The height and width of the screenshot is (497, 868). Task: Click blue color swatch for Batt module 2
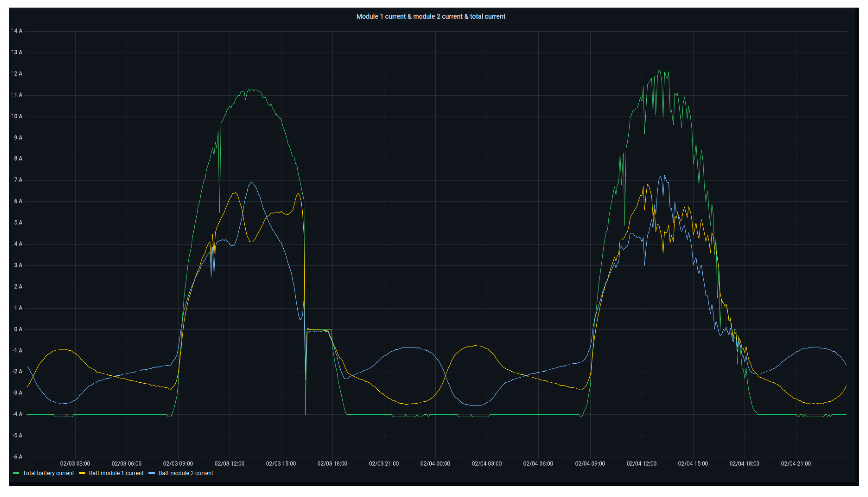pyautogui.click(x=152, y=473)
